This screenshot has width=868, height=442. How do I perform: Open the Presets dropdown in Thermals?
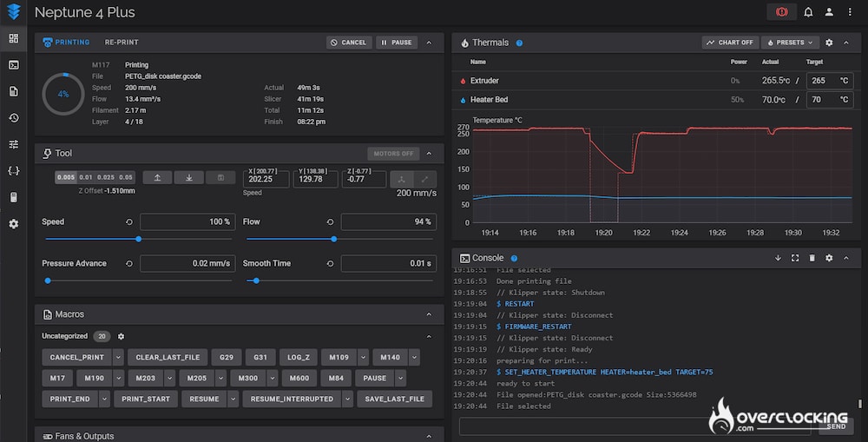click(791, 43)
